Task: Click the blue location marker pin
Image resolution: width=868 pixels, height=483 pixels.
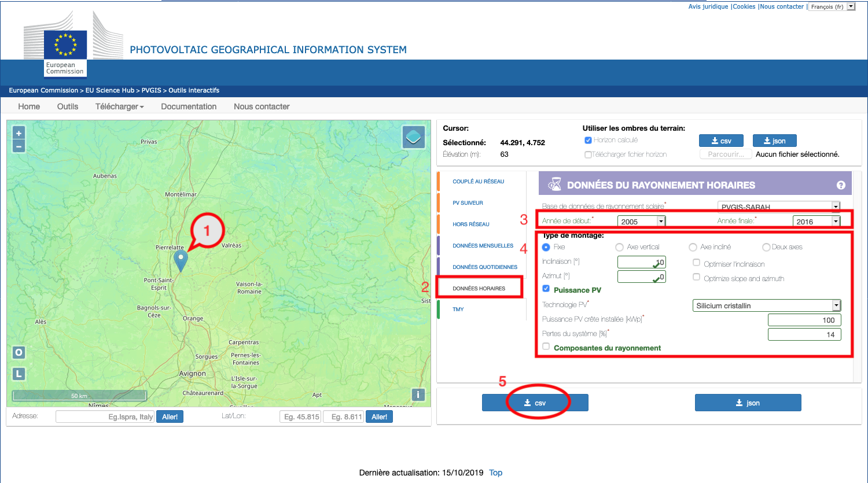Action: click(x=181, y=260)
